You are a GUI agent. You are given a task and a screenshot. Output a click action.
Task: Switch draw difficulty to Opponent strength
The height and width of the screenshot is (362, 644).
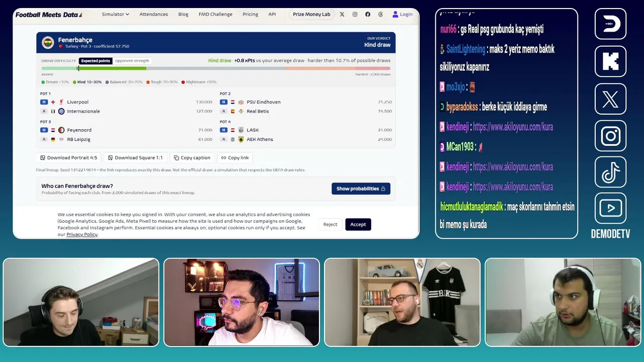click(132, 61)
